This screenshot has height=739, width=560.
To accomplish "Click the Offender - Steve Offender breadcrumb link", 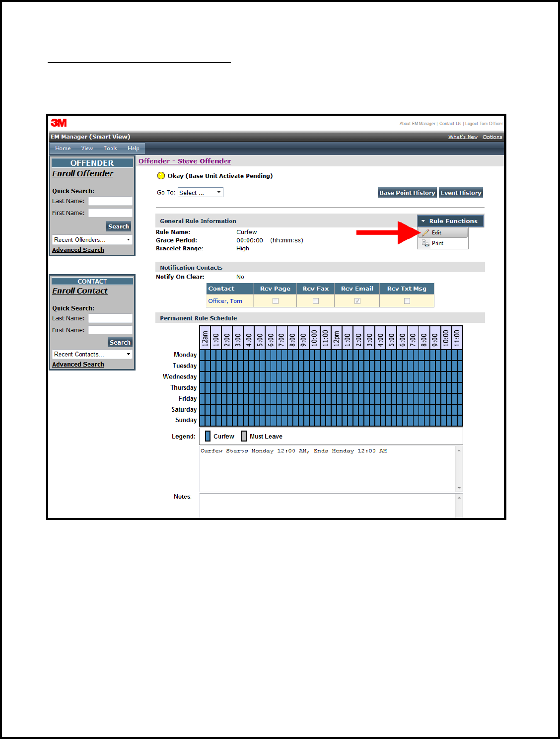I will 185,161.
